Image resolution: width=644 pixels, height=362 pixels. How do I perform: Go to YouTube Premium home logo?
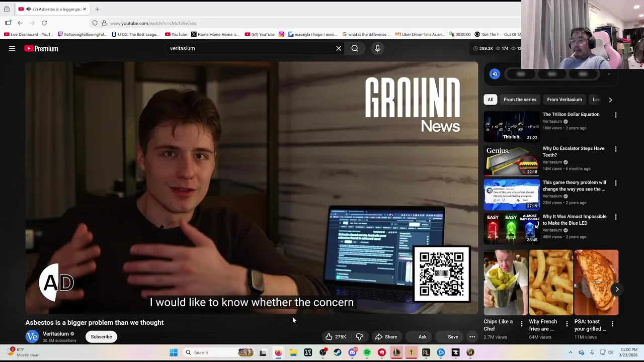click(x=41, y=48)
